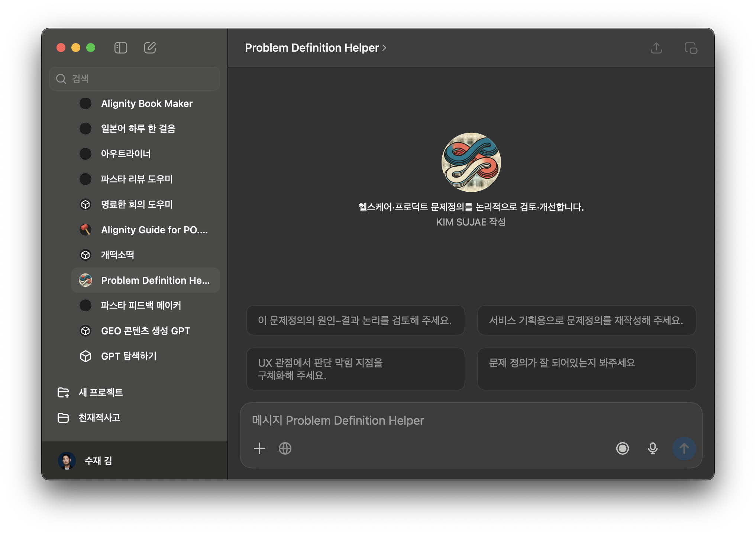Start dictation with the microphone icon
Screen dimensions: 756x535
[653, 448]
